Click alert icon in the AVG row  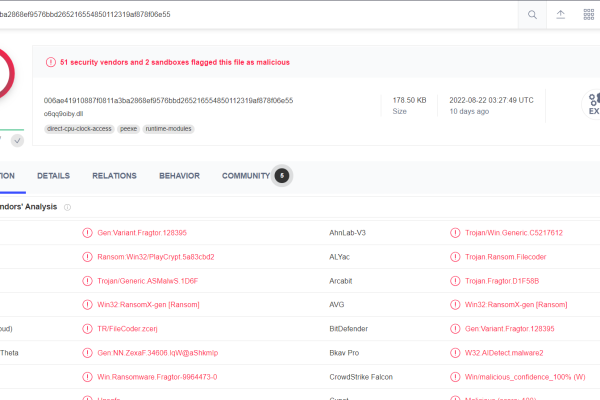point(455,305)
